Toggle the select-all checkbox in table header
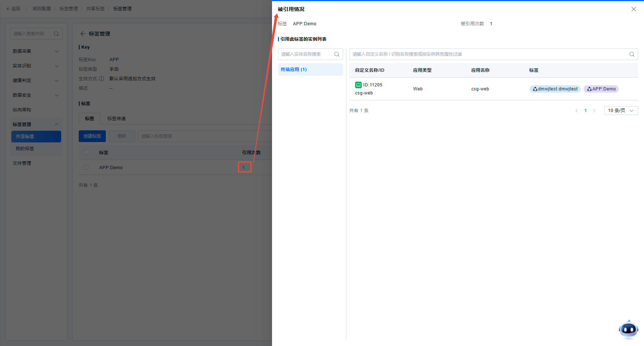 point(86,152)
